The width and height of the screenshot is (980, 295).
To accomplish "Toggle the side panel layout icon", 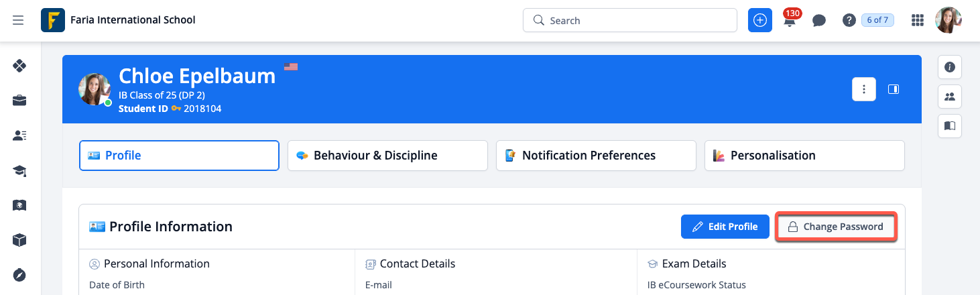I will 893,89.
